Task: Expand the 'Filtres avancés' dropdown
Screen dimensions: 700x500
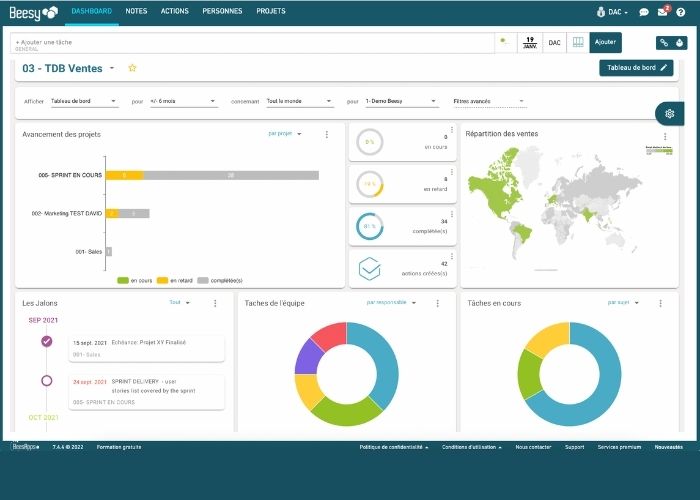Action: [489, 101]
